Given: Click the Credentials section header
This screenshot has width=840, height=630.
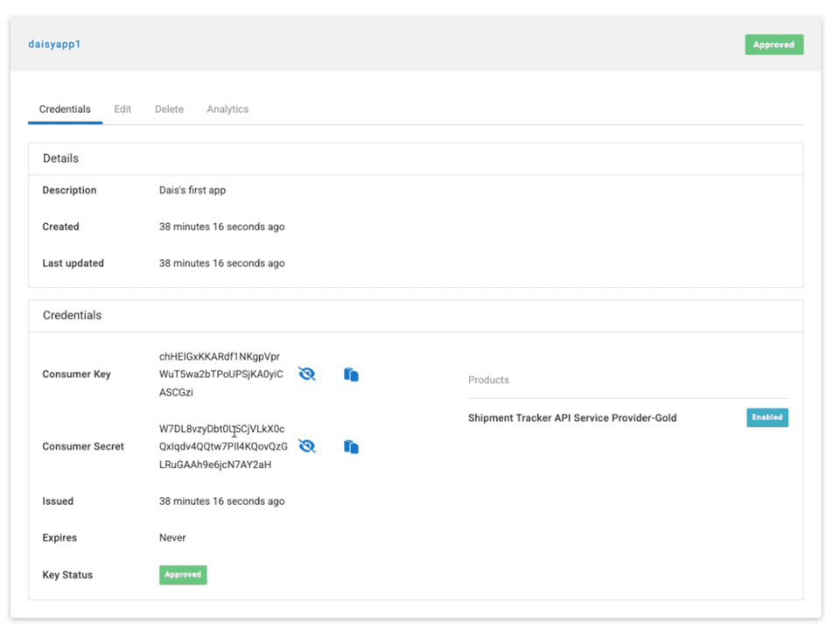Looking at the screenshot, I should [x=72, y=315].
